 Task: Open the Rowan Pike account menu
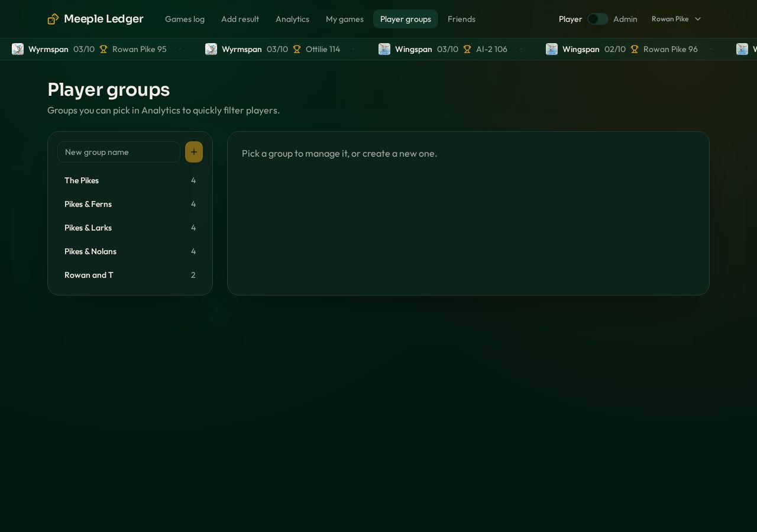[677, 19]
